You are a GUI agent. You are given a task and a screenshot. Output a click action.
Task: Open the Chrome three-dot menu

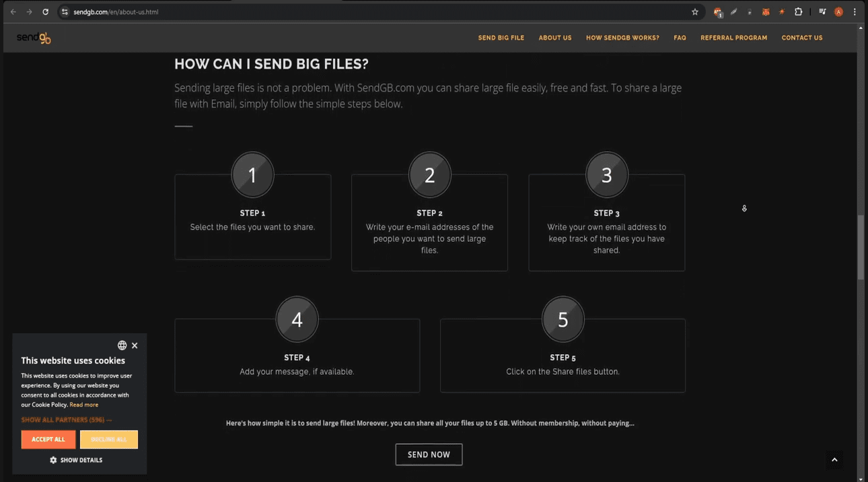click(x=855, y=12)
